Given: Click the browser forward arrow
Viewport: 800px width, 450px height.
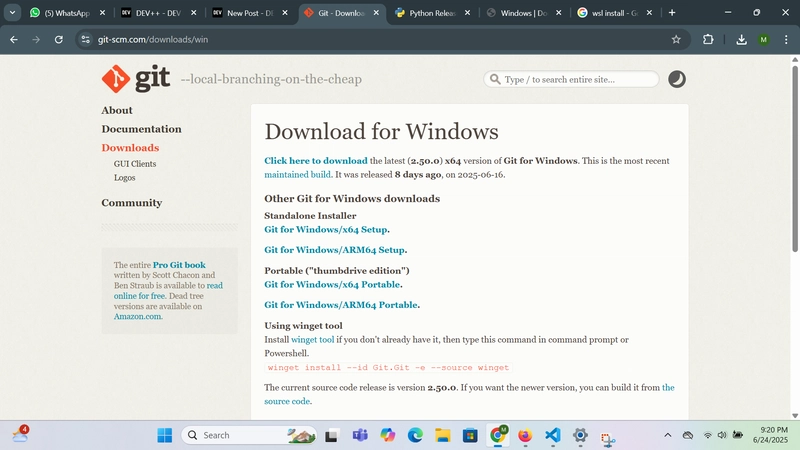Looking at the screenshot, I should tap(36, 39).
